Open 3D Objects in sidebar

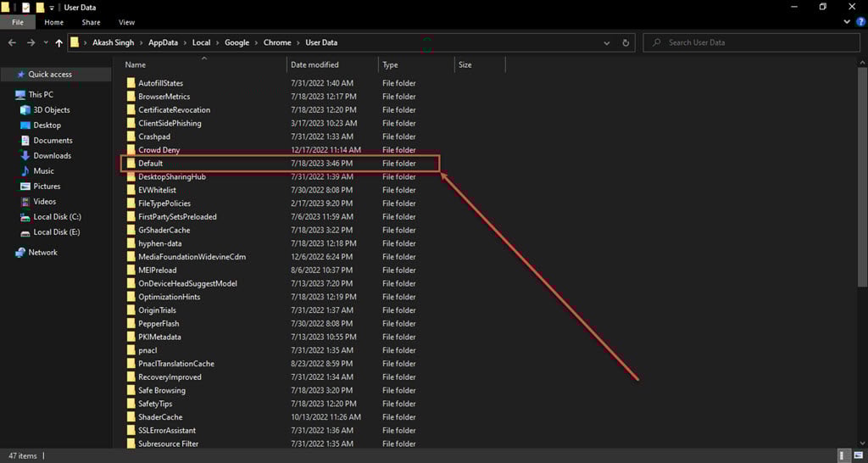coord(46,110)
